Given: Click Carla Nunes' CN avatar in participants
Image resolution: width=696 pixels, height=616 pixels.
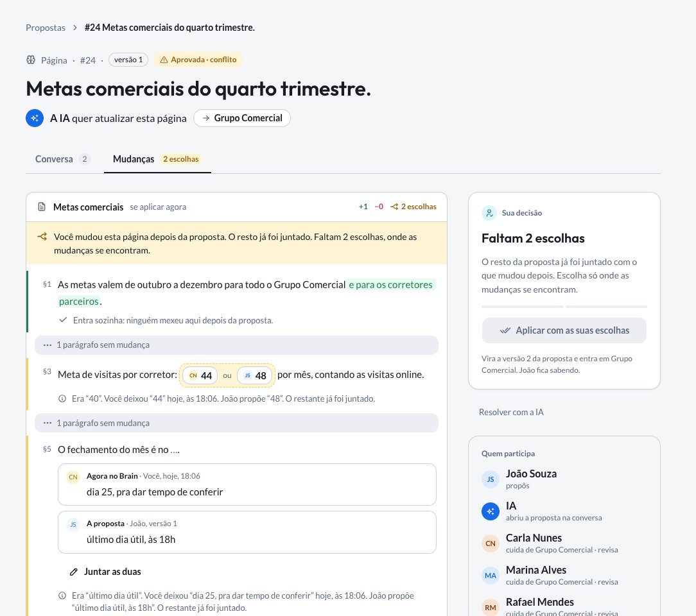Looking at the screenshot, I should pos(491,543).
